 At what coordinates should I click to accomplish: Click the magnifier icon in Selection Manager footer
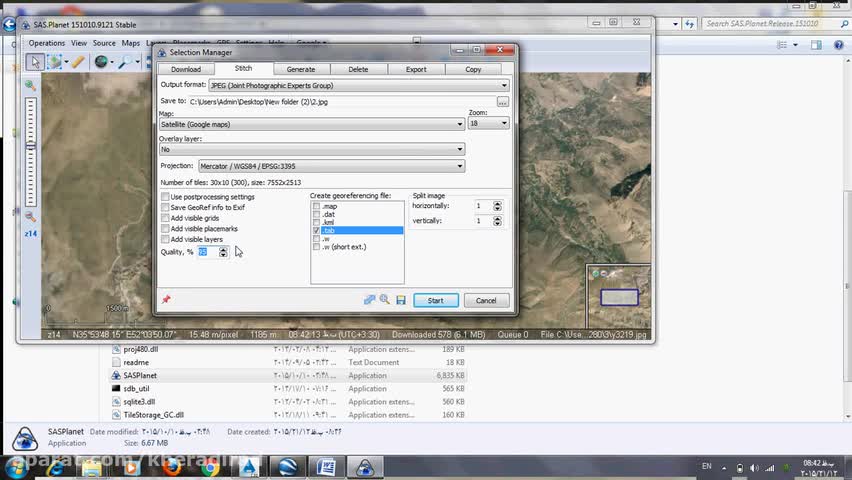click(385, 300)
